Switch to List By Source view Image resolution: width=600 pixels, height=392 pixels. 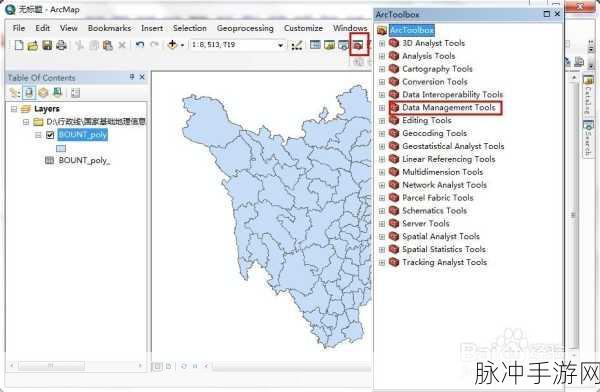(x=29, y=93)
